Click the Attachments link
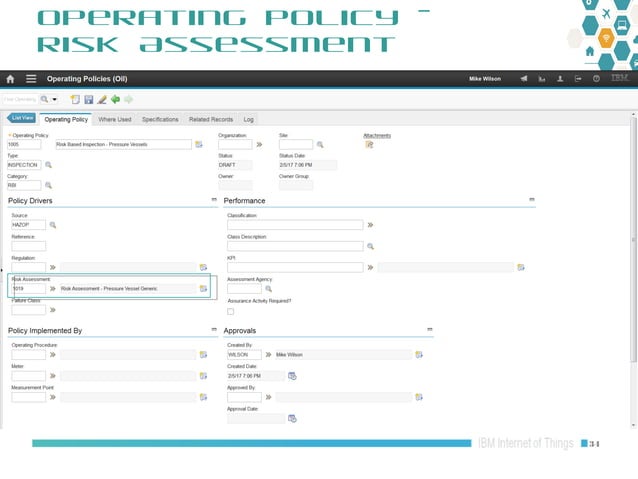The height and width of the screenshot is (479, 638). tap(377, 136)
